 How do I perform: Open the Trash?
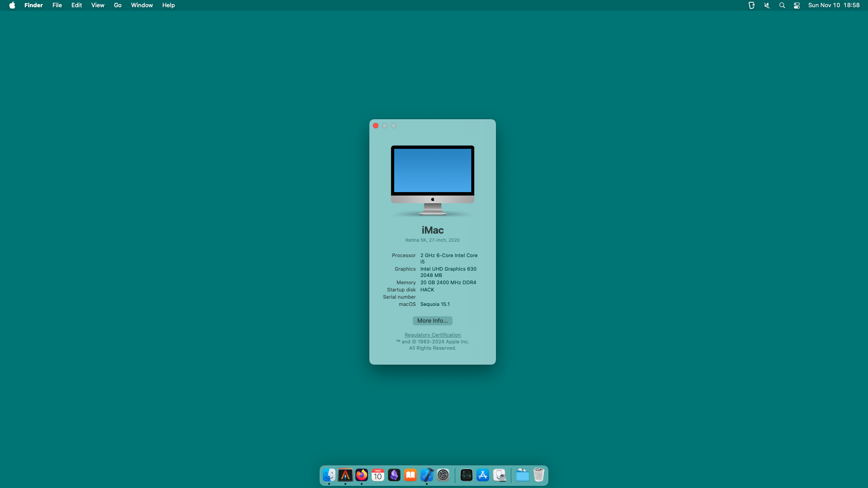[538, 475]
